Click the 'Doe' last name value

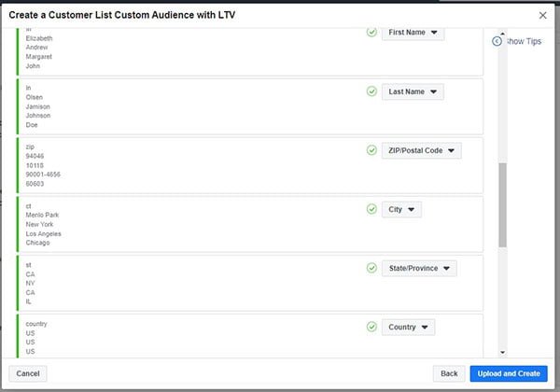click(x=32, y=124)
